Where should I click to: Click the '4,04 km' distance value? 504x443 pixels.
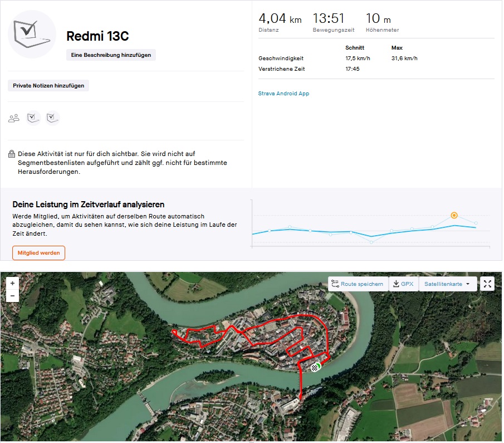pos(280,18)
